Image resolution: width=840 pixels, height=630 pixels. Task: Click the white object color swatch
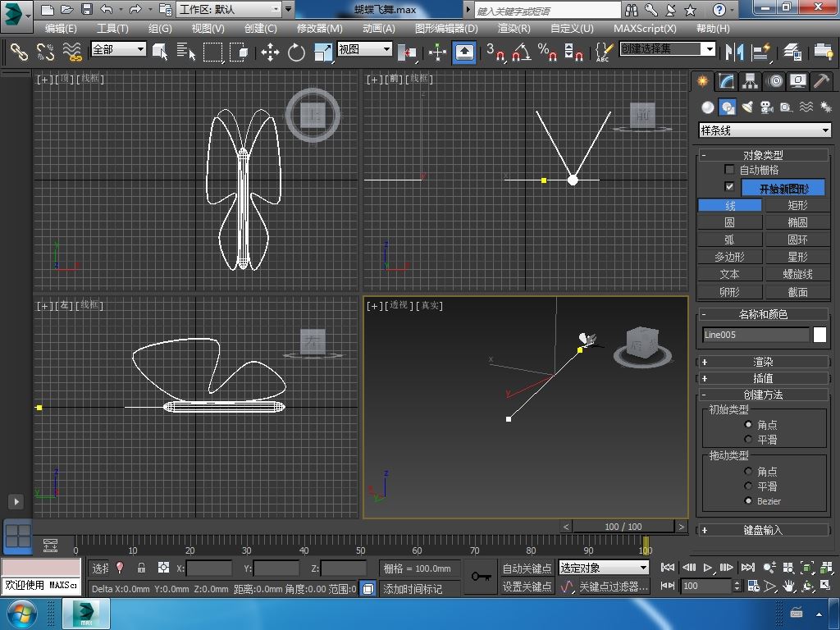[819, 335]
